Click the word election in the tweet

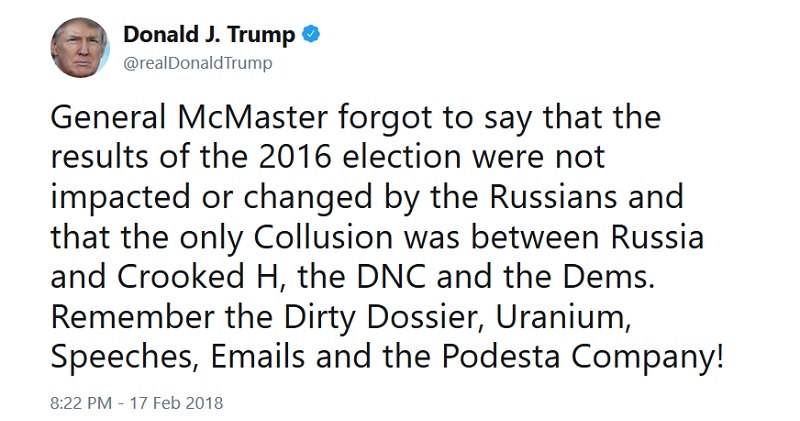click(402, 157)
